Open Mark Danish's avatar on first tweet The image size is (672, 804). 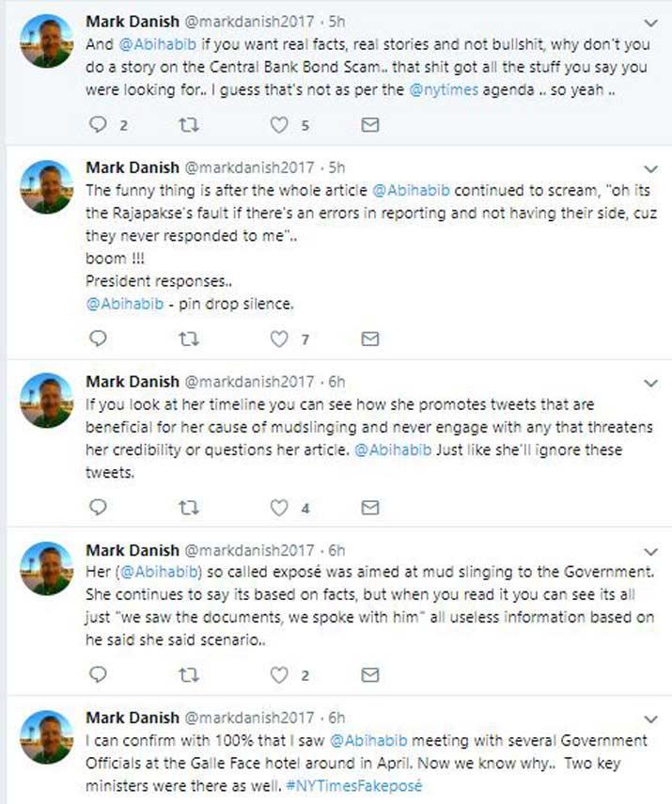[46, 41]
